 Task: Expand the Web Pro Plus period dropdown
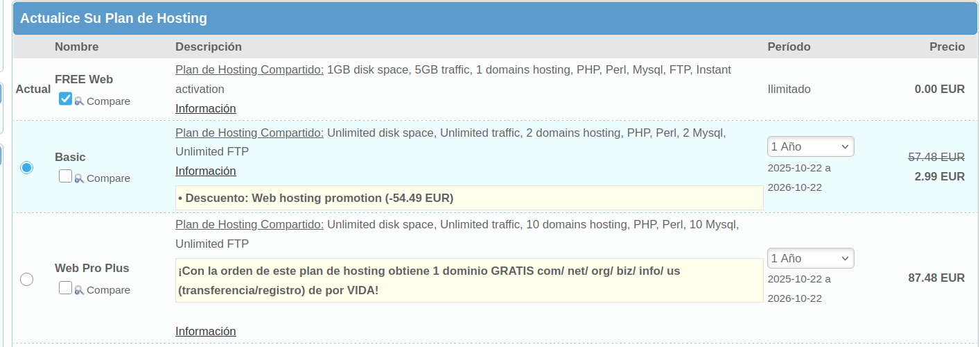810,258
